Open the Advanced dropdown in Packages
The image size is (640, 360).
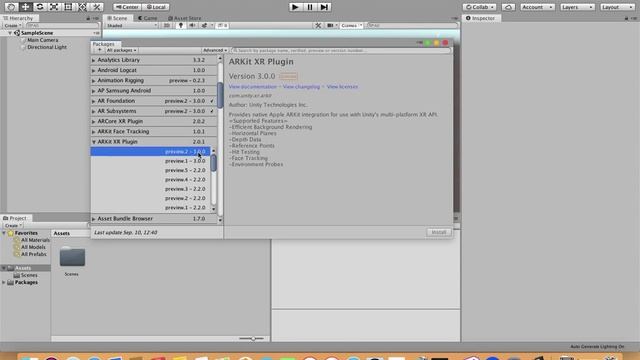pos(215,50)
